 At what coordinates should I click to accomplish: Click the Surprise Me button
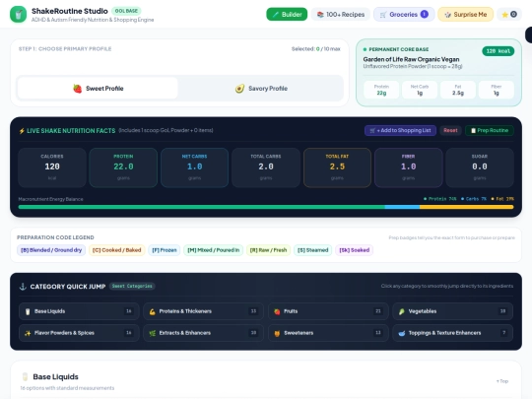click(x=465, y=14)
